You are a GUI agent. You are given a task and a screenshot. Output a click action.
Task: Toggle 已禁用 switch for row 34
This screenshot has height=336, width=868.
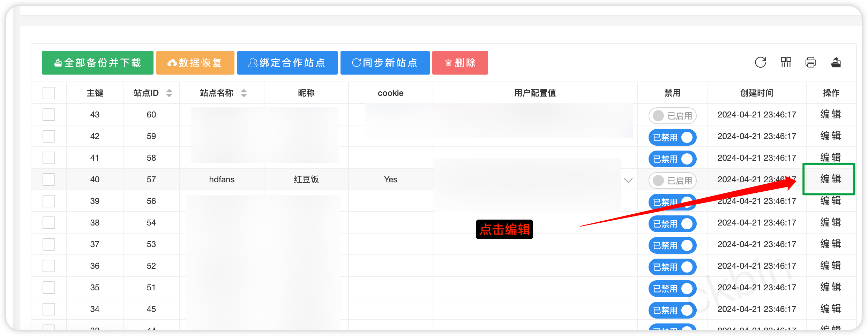(x=673, y=310)
